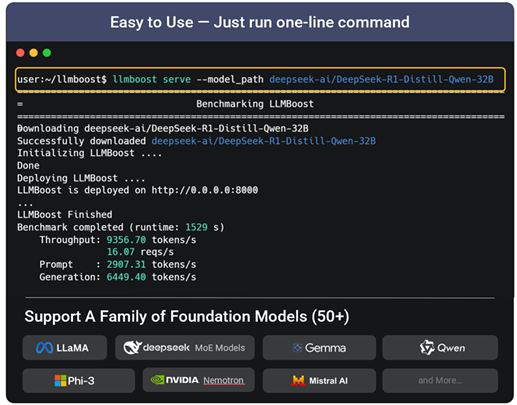Click throughput value 9356.70

[126, 240]
